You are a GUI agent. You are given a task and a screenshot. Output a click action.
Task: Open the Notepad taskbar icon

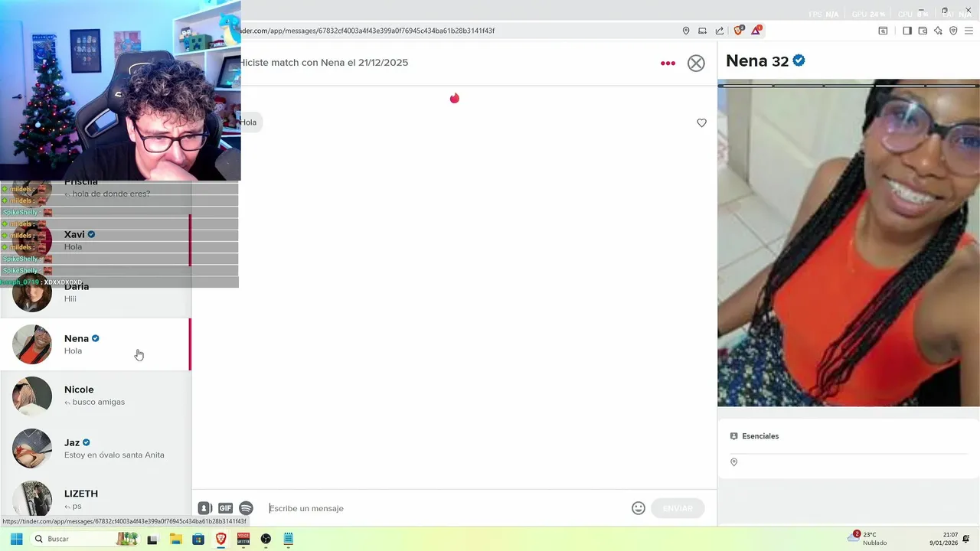pyautogui.click(x=289, y=539)
